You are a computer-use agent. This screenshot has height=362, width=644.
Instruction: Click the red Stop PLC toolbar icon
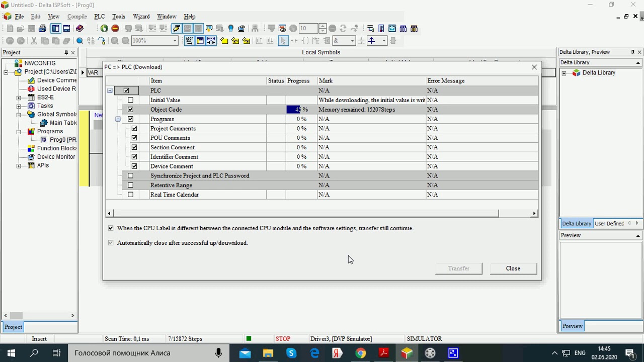pyautogui.click(x=115, y=29)
